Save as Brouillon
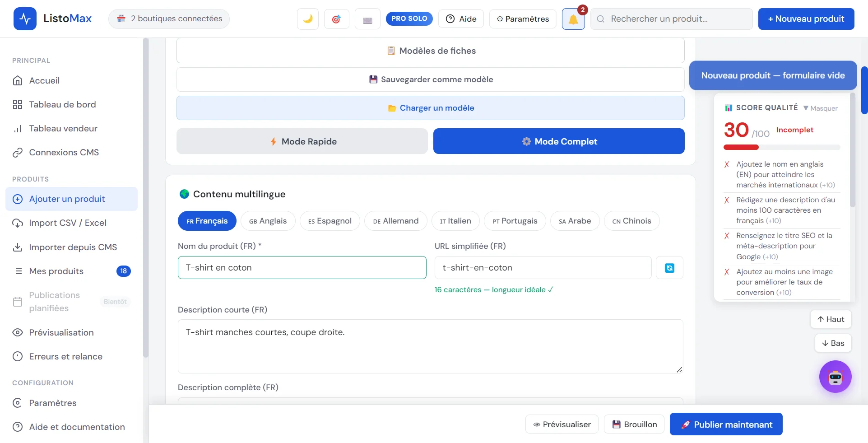The width and height of the screenshot is (868, 443). [x=634, y=424]
